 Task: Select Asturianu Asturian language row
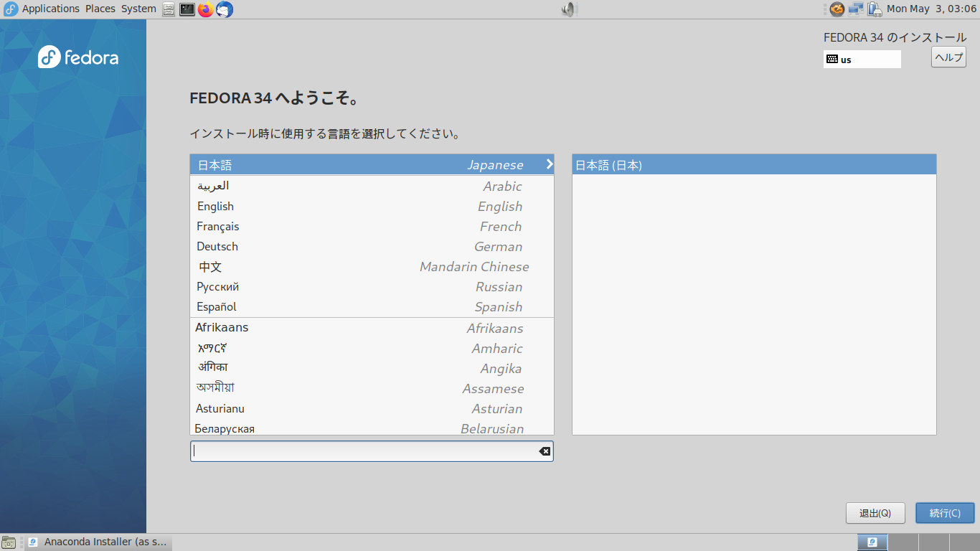[372, 408]
